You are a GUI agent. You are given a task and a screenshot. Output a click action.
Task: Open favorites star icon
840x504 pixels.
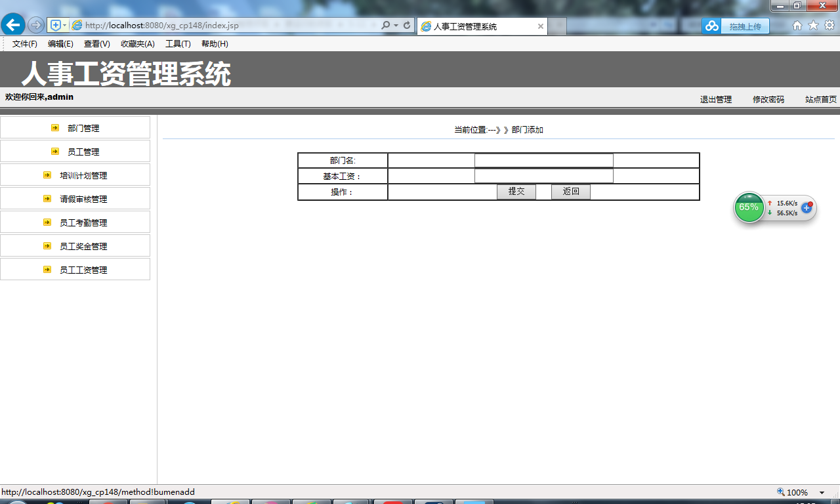tap(813, 25)
